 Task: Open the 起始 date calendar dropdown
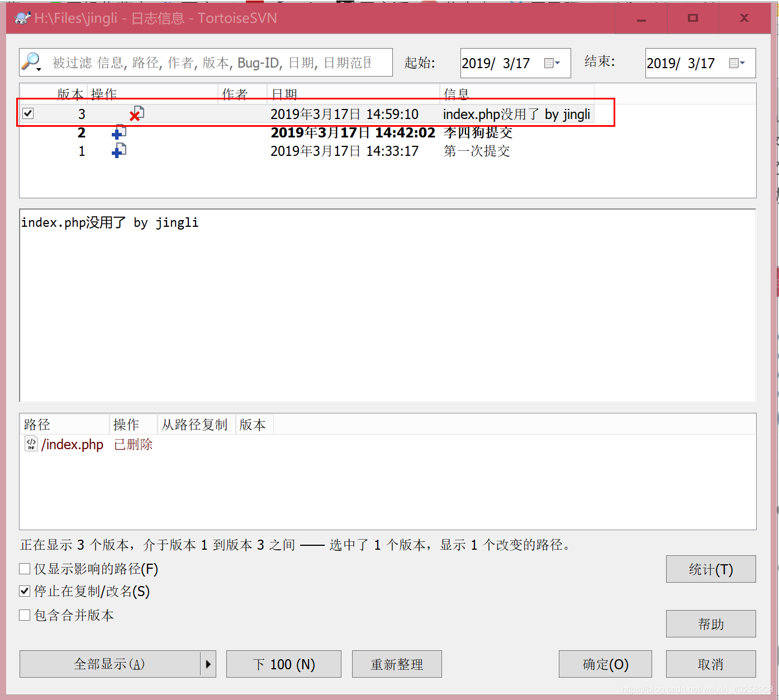point(552,63)
